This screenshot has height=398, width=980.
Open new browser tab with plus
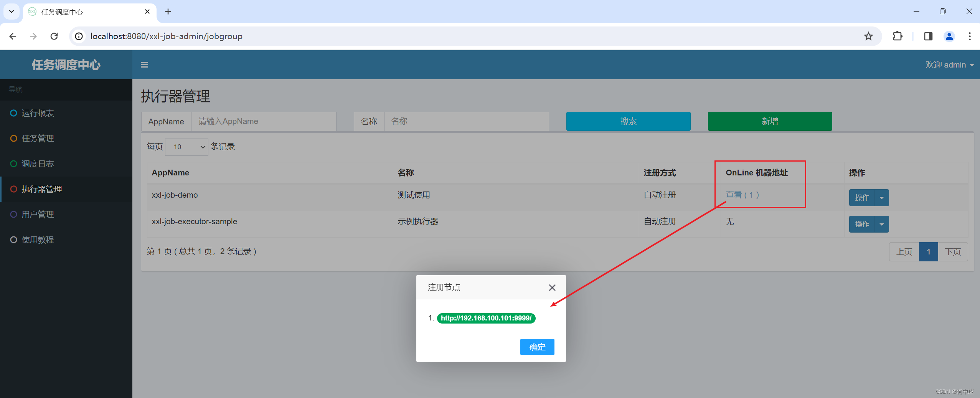[168, 12]
